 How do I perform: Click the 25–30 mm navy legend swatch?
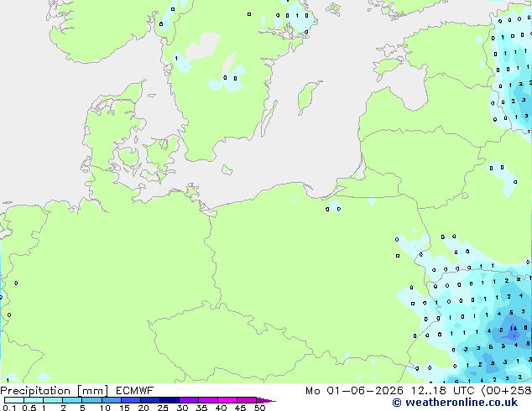pos(169,400)
